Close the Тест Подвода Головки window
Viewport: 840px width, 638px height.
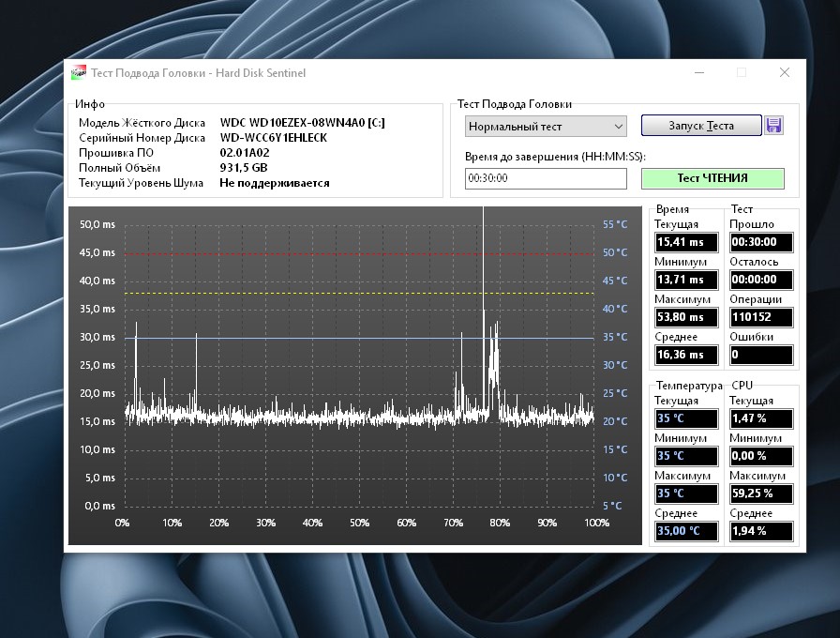point(784,73)
